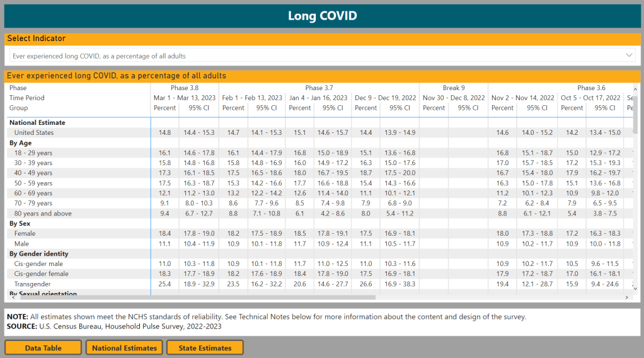644x358 pixels.
Task: Select the Phase 3.7 column header
Action: [319, 88]
